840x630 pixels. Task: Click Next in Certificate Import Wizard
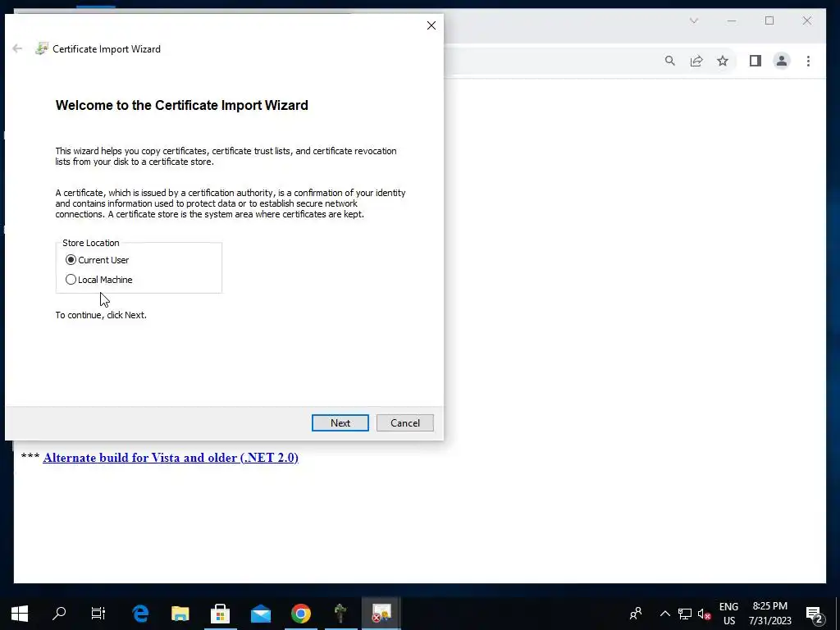pos(340,422)
